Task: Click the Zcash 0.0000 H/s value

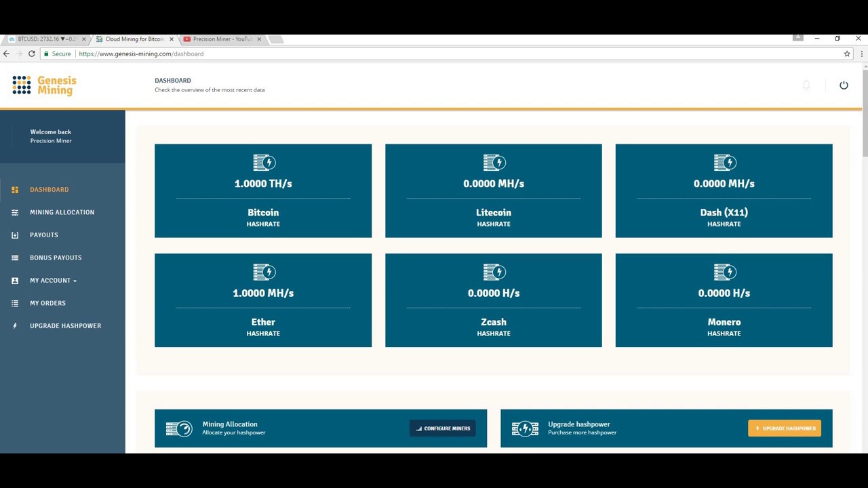Action: tap(494, 293)
